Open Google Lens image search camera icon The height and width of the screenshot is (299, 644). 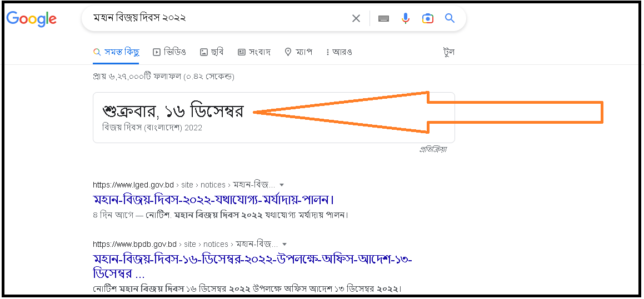point(427,18)
